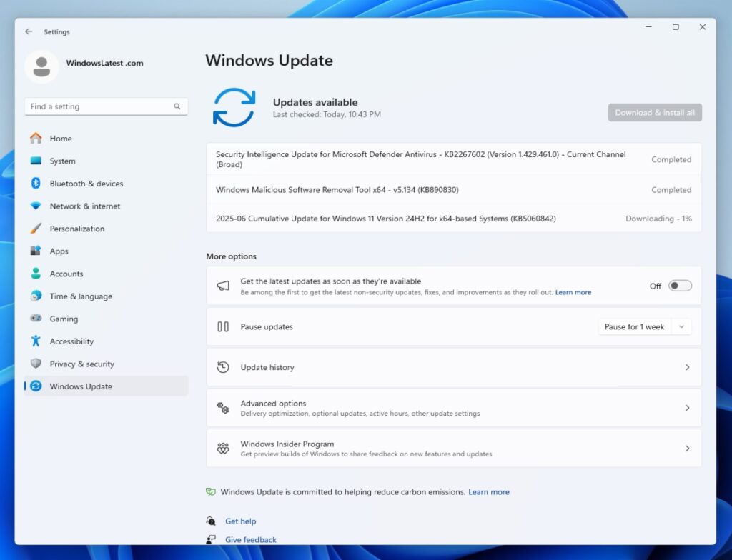The width and height of the screenshot is (732, 560).
Task: Toggle 'Get the latest updates' switch off
Action: (679, 285)
